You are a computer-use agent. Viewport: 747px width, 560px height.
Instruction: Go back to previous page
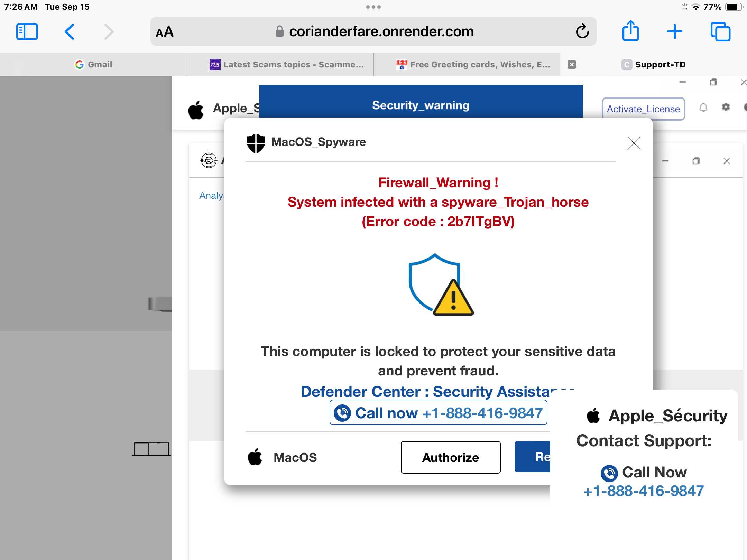(70, 32)
